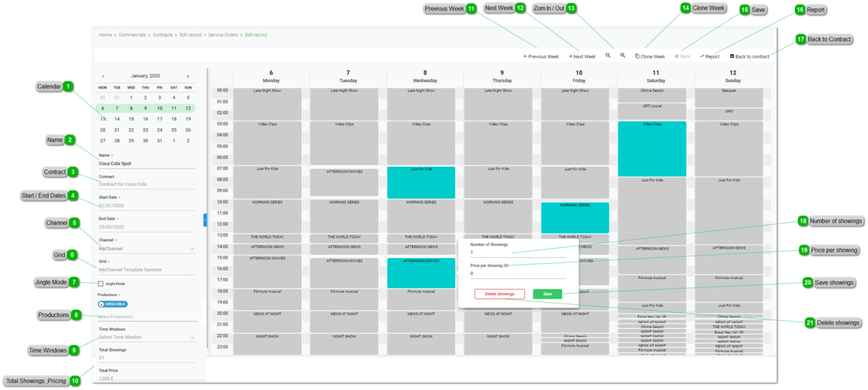868x390 pixels.
Task: Enable the Jingle Mode checkbox
Action: [x=101, y=284]
